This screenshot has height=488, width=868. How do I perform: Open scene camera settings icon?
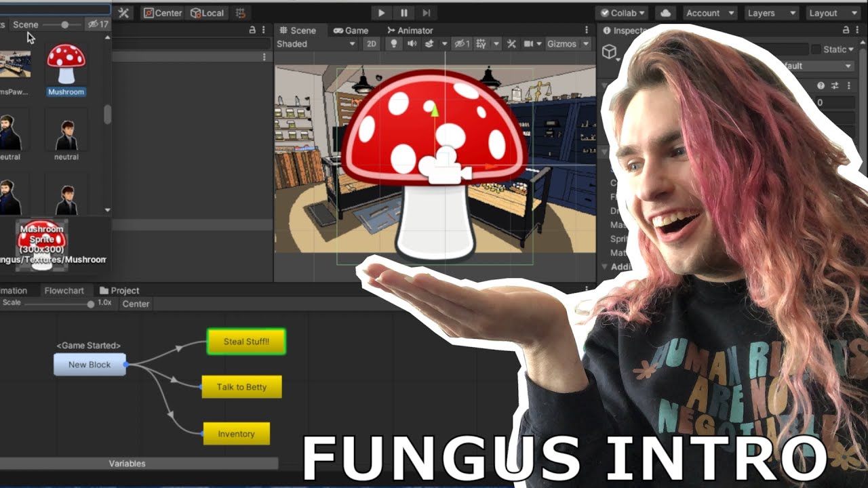530,43
